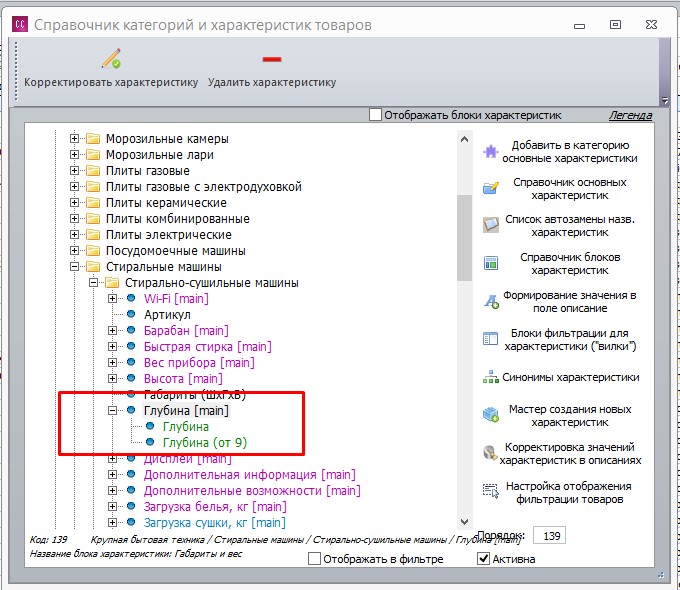This screenshot has width=680, height=590.
Task: Expand the Плиты керамические node
Action: pyautogui.click(x=74, y=203)
